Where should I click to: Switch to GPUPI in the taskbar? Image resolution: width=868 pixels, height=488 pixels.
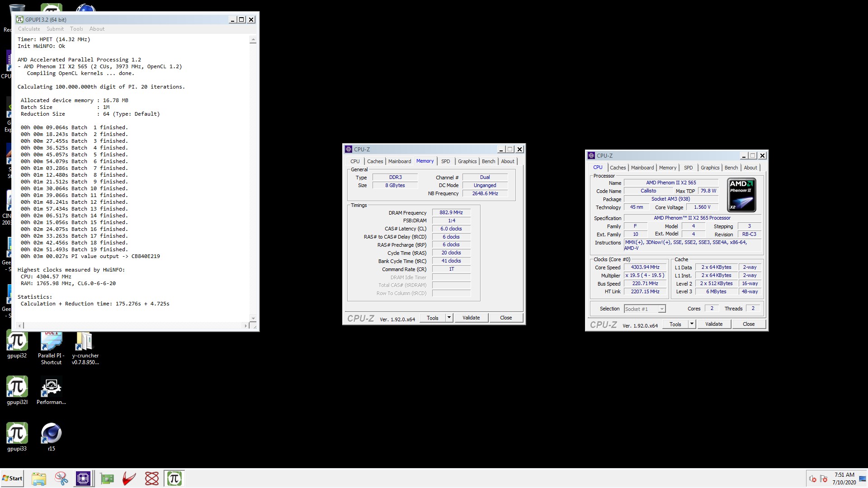pos(174,479)
